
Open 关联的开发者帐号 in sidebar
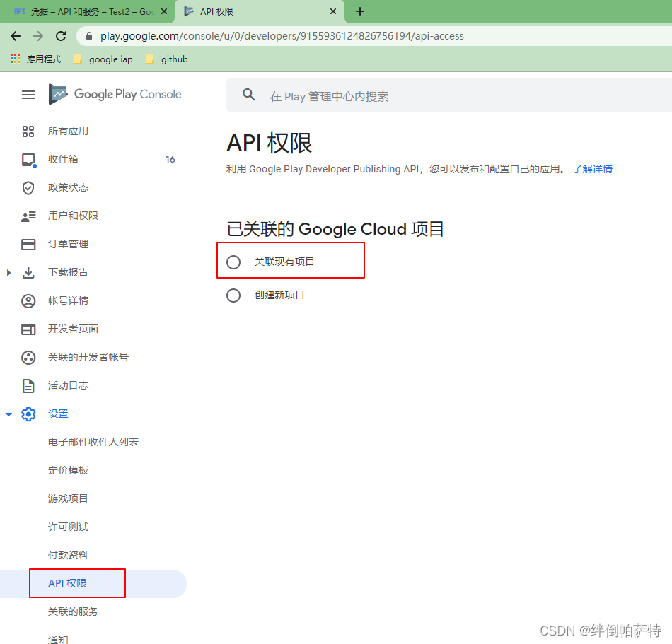88,357
